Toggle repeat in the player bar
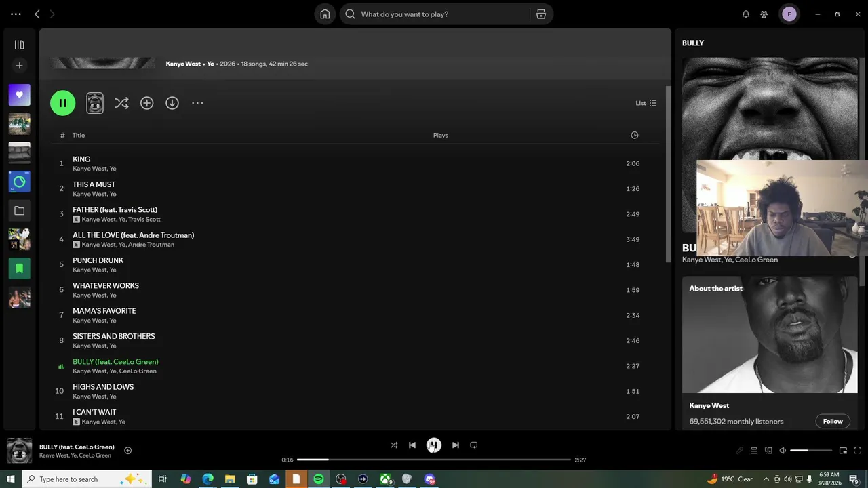 point(474,445)
